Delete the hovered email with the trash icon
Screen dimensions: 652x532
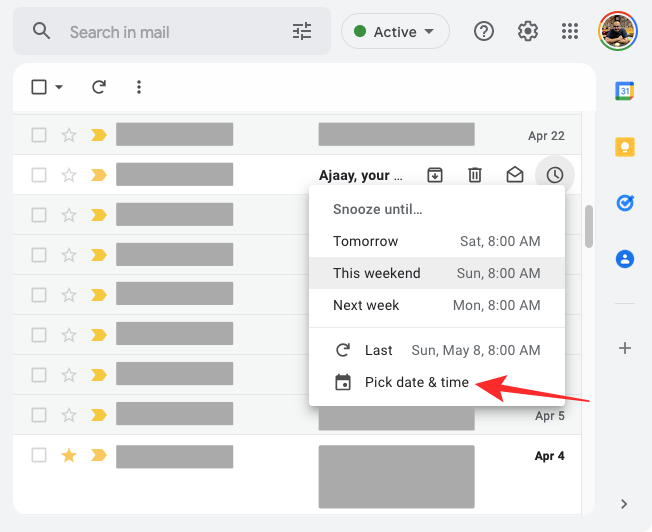(475, 175)
